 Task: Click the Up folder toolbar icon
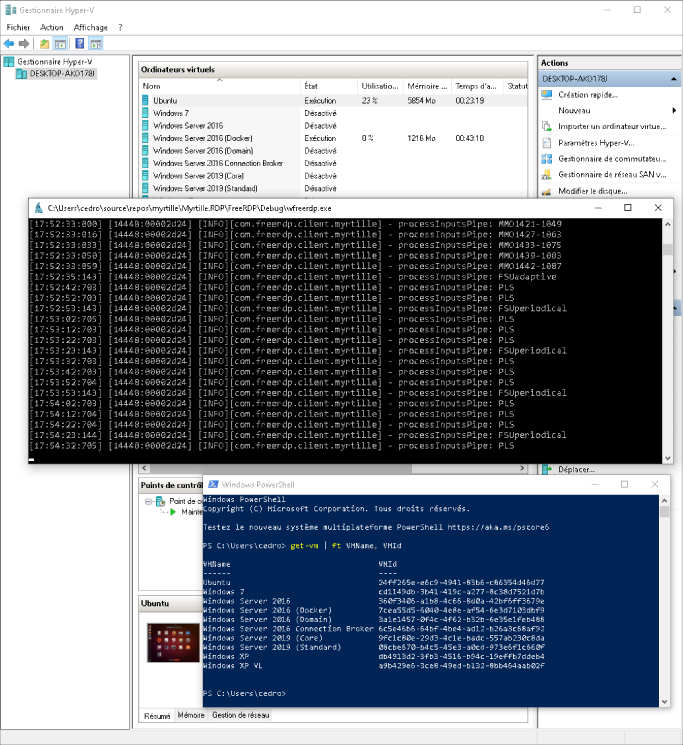coord(44,44)
